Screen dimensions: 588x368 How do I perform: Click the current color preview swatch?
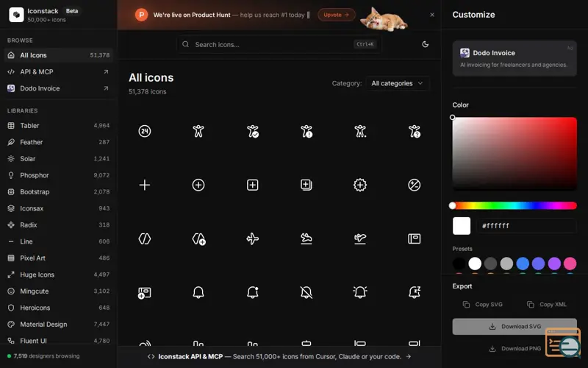pyautogui.click(x=462, y=226)
